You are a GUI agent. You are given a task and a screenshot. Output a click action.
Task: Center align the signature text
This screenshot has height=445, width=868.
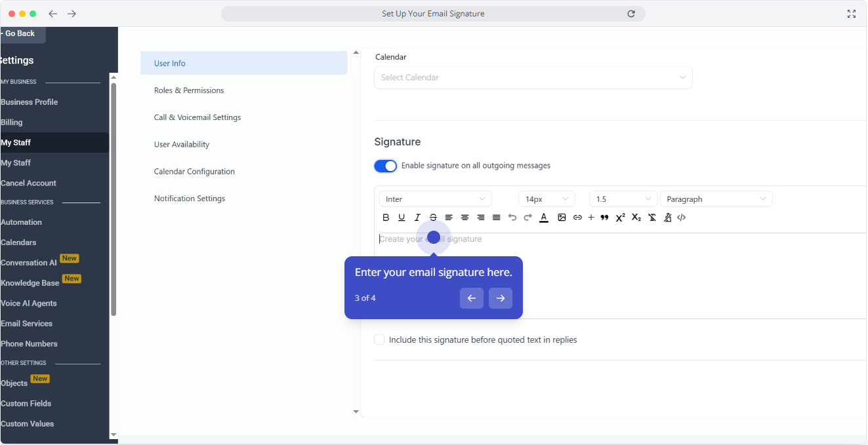coord(465,218)
